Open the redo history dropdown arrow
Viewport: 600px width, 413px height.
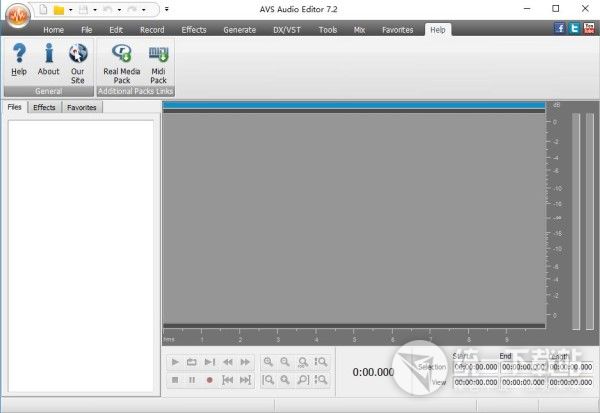click(x=144, y=10)
